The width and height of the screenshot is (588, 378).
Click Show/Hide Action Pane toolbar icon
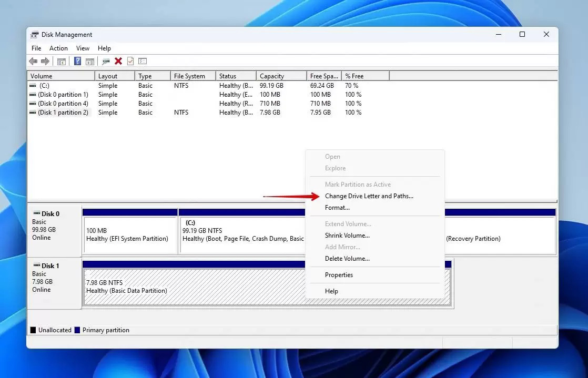(x=90, y=62)
